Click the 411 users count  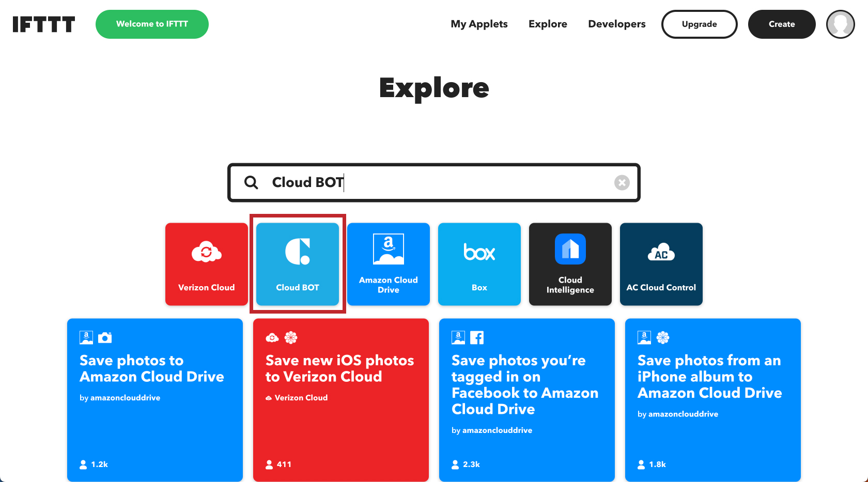coord(278,464)
